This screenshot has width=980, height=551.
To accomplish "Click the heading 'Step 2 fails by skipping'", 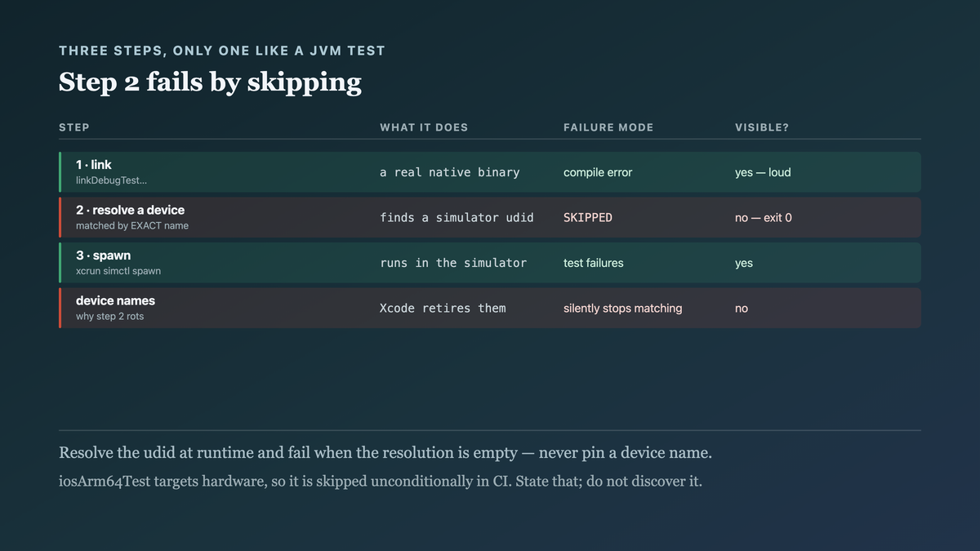I will tap(210, 82).
